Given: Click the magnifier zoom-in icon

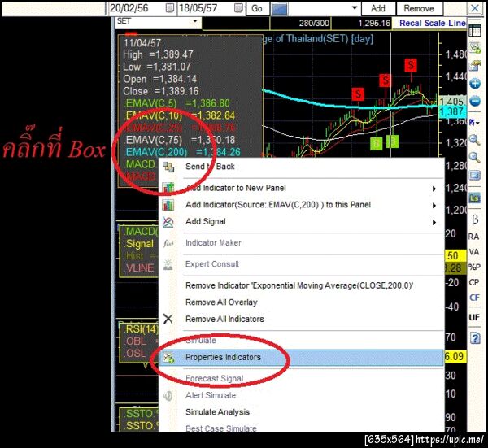Looking at the screenshot, I should pos(475,141).
